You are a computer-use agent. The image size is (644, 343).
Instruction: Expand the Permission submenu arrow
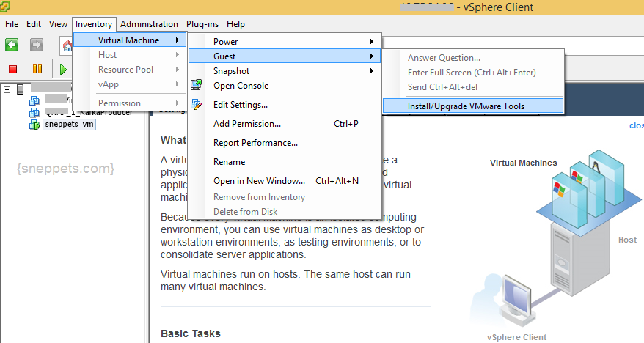(177, 103)
